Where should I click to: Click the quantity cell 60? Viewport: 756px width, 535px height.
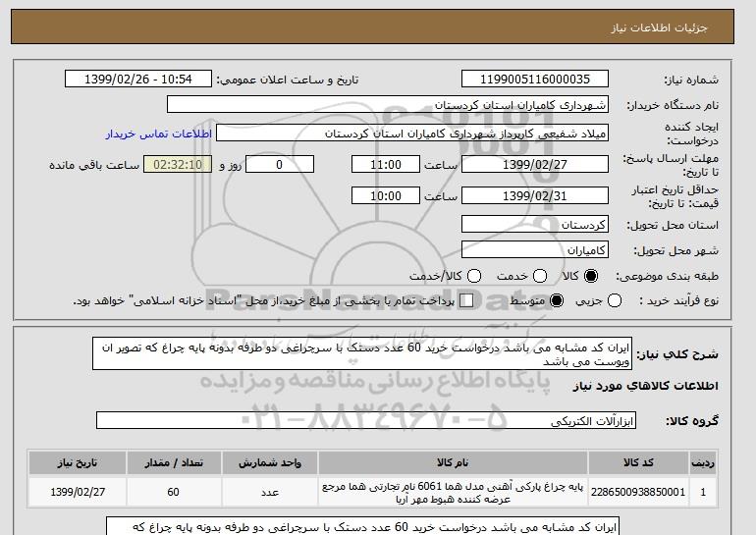pos(174,492)
